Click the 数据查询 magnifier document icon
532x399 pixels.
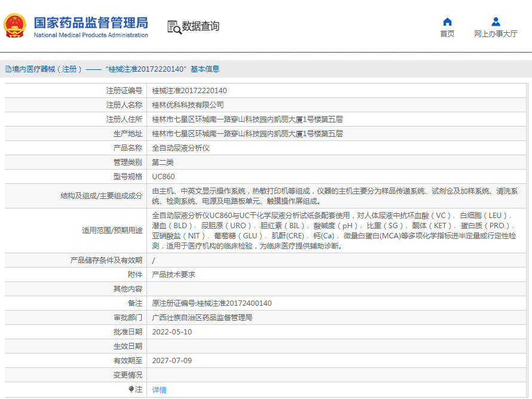(174, 27)
